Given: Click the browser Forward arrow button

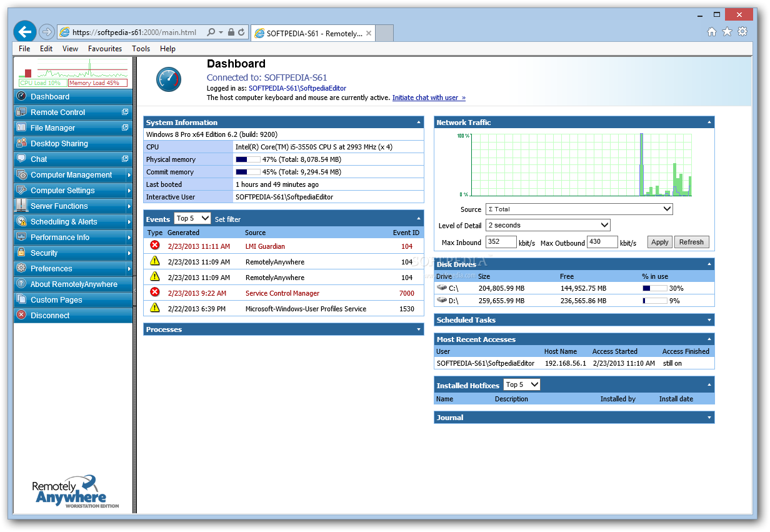Looking at the screenshot, I should [46, 32].
